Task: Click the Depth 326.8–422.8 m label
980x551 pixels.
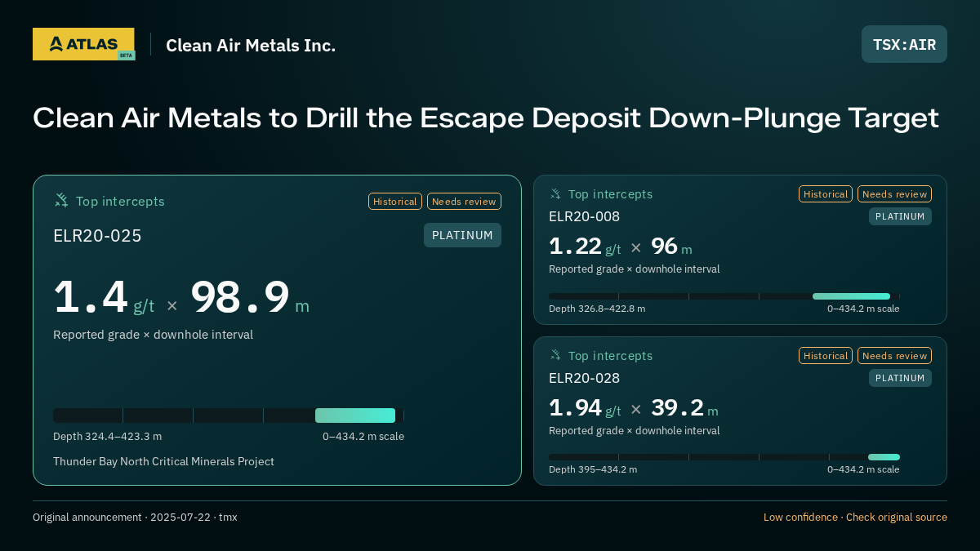Action: [597, 309]
